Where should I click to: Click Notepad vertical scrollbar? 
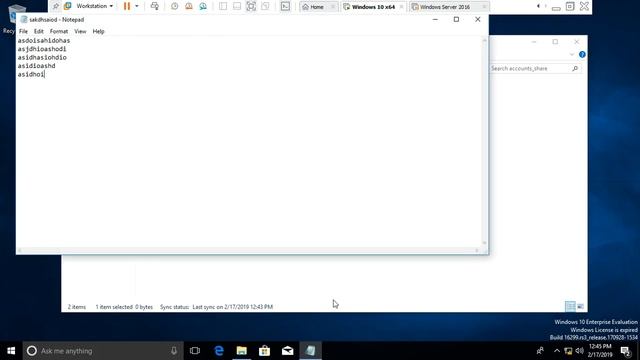[x=484, y=141]
